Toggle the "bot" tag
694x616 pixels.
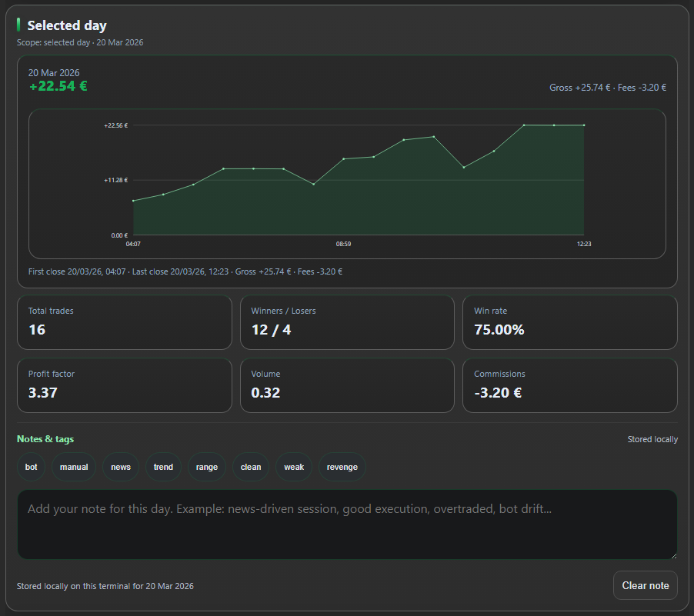click(31, 467)
